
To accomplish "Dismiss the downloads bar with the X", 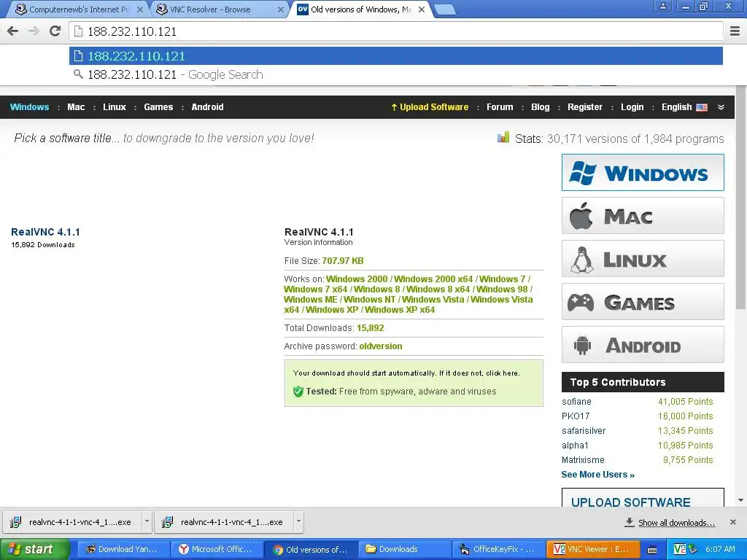I will pos(733,522).
